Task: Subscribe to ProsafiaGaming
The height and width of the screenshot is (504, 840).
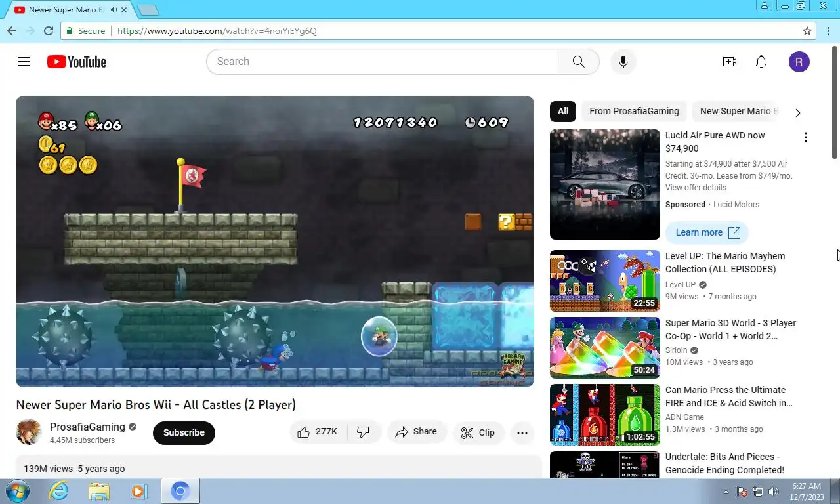Action: pos(184,432)
